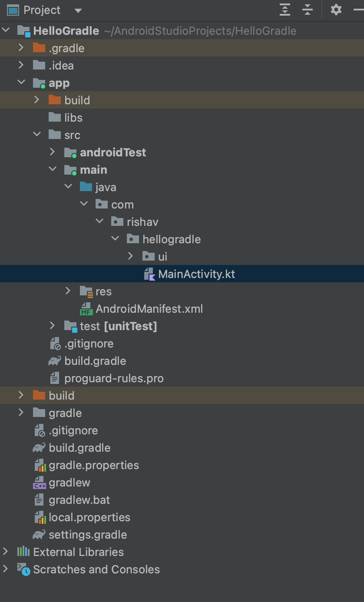Open the proguard-rules.pro file
This screenshot has height=602, width=364.
[x=114, y=378]
